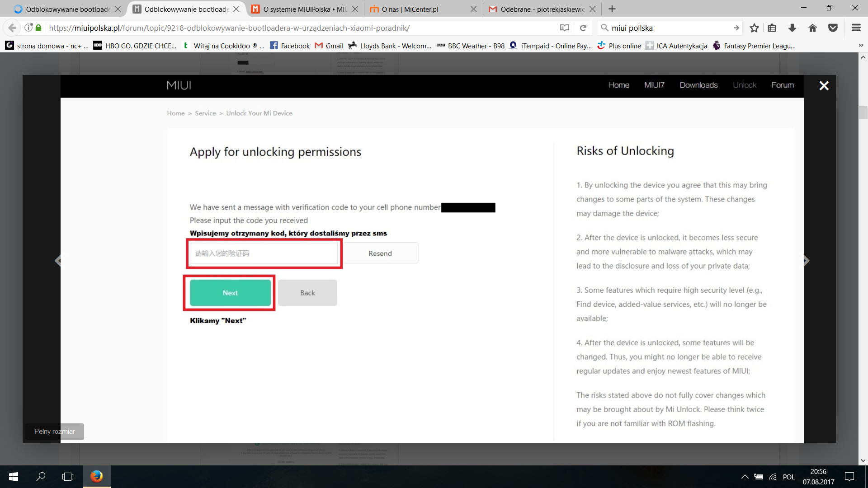The height and width of the screenshot is (488, 868).
Task: Expand the bookmarks toolbar overflow chevron
Action: 861,46
